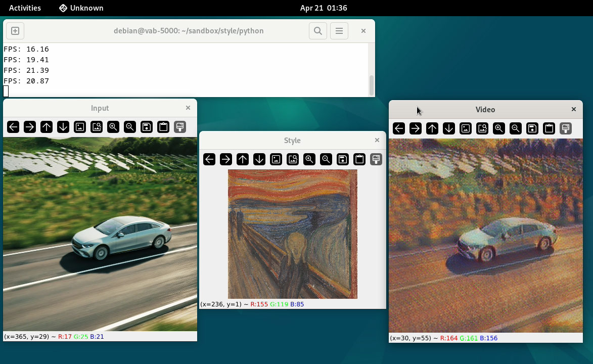Copy Input image to clipboard
This screenshot has height=364, width=593.
point(163,127)
